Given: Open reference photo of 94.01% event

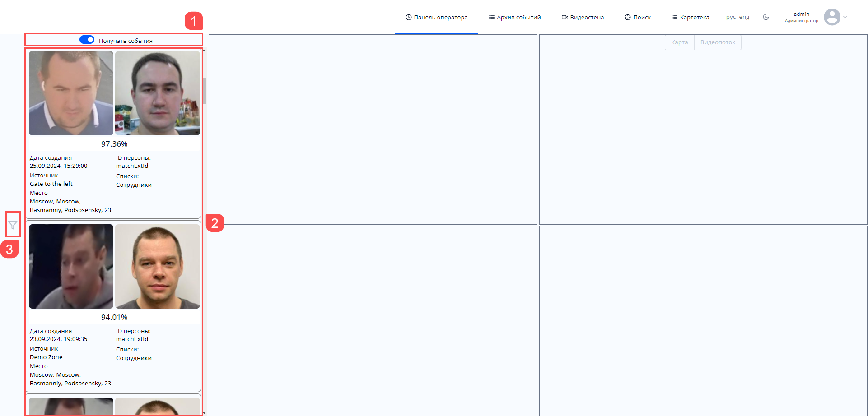Looking at the screenshot, I should pyautogui.click(x=158, y=266).
